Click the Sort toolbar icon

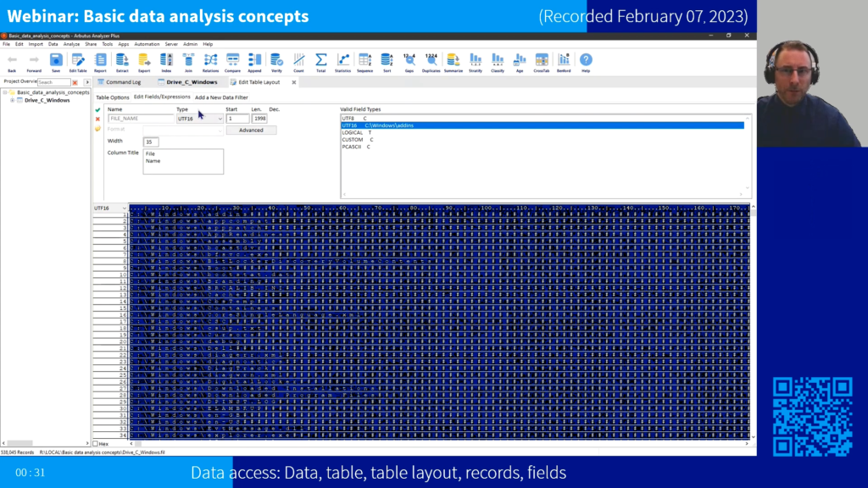click(387, 63)
